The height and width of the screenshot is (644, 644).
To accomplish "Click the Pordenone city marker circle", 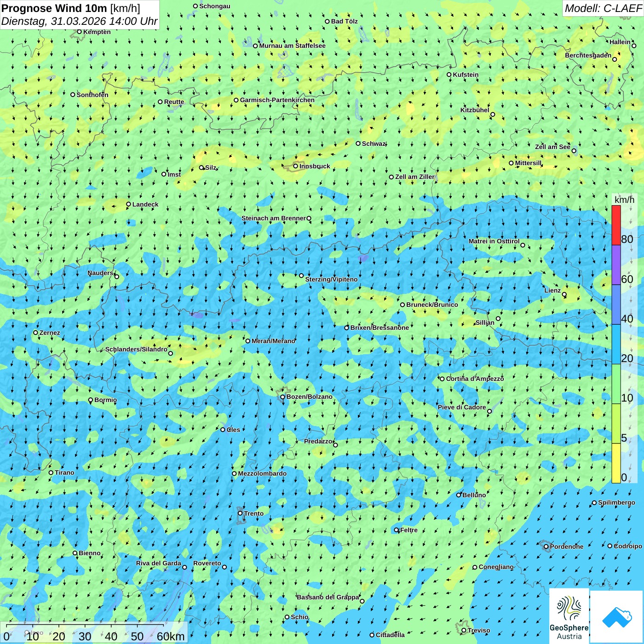I will point(546,546).
